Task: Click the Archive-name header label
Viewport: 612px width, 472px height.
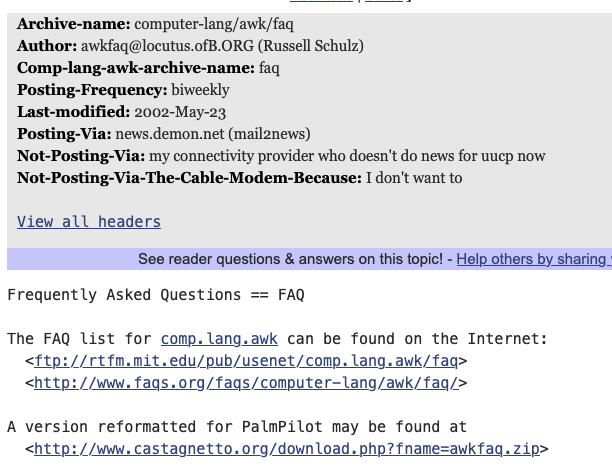Action: [x=73, y=23]
